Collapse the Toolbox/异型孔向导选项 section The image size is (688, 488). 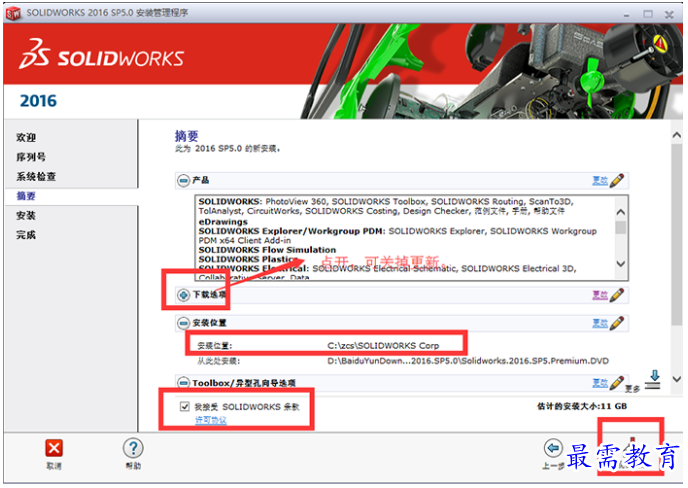[x=183, y=383]
